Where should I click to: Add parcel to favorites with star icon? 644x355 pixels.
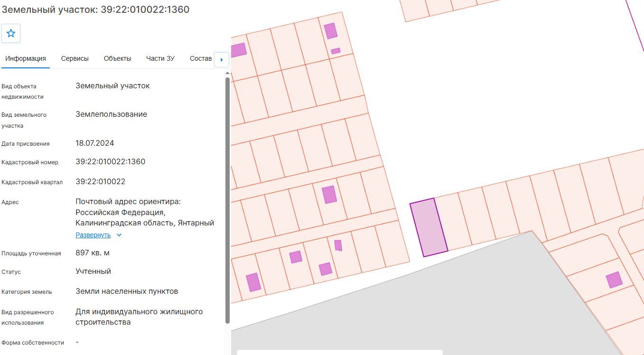tap(11, 34)
